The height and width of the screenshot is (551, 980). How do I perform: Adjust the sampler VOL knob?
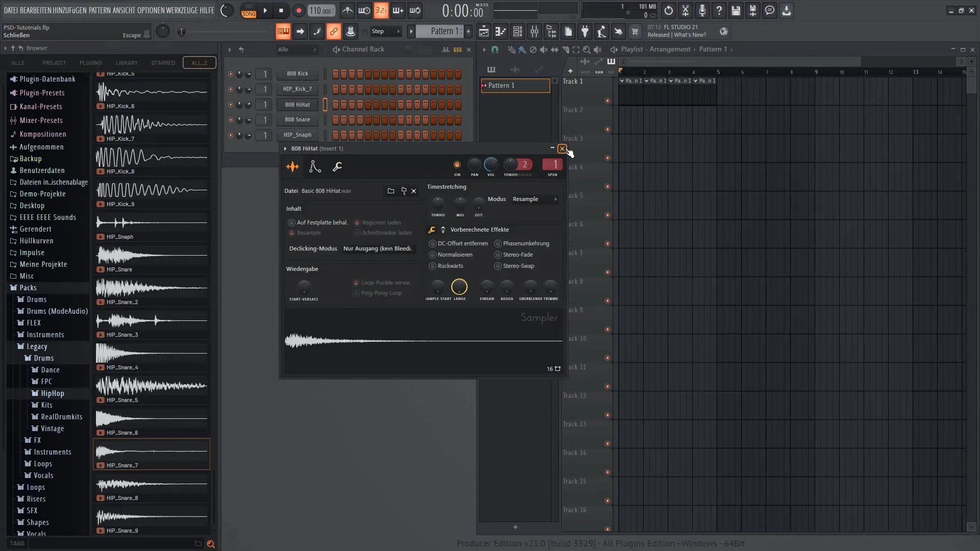(x=491, y=164)
